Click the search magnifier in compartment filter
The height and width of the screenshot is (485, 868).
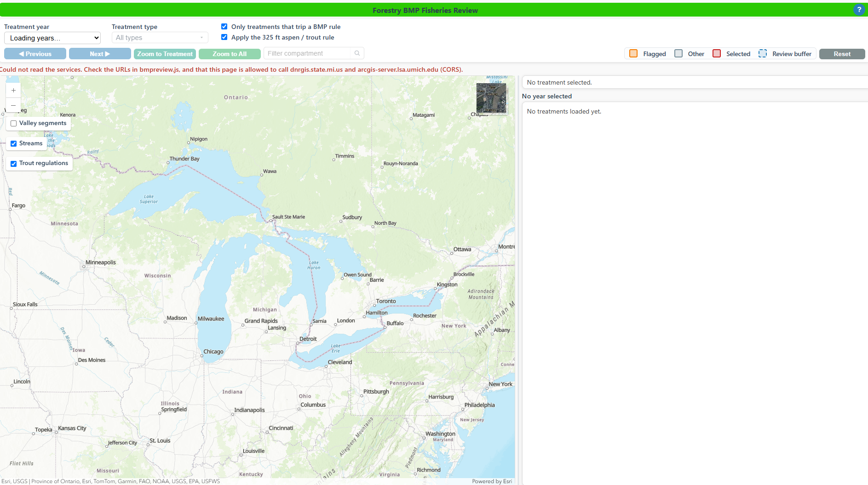357,53
